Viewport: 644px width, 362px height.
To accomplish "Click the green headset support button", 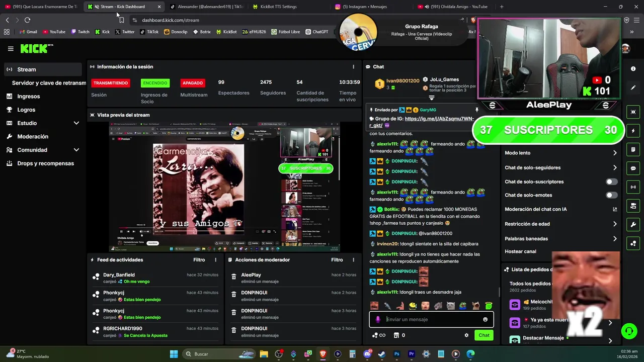I will (629, 331).
